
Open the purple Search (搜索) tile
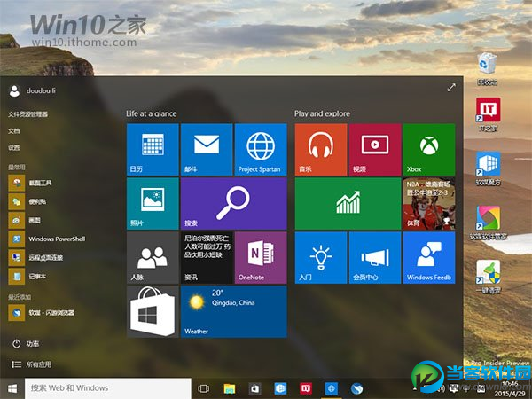point(233,203)
